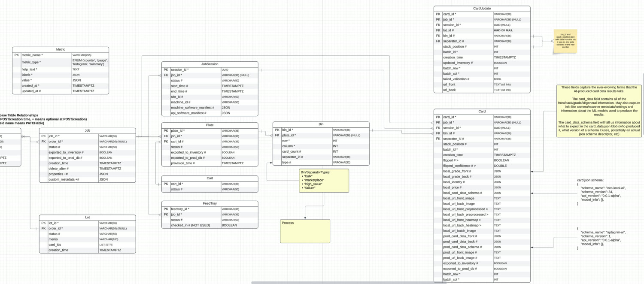Select the small orange sticky note
The height and width of the screenshot is (284, 644).
pyautogui.click(x=565, y=41)
